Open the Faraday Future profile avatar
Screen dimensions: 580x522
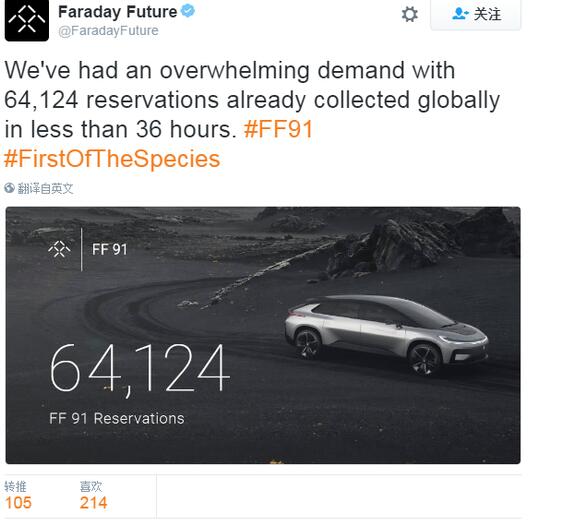[27, 20]
